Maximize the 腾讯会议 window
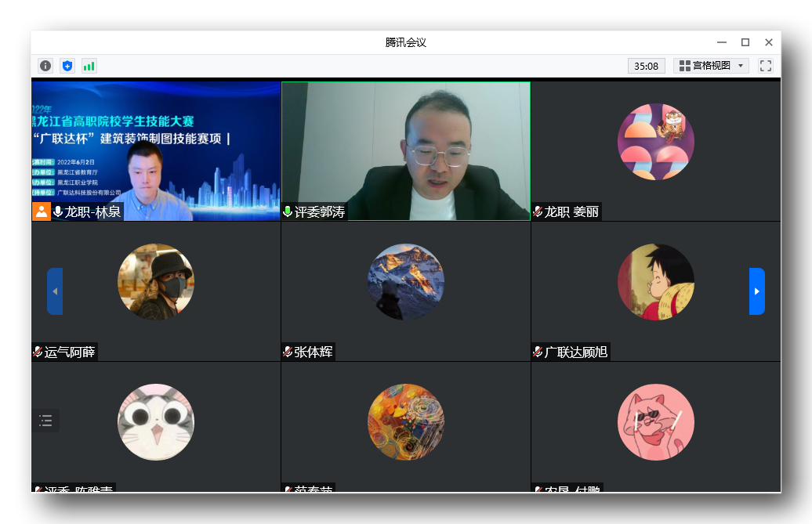This screenshot has height=524, width=812. click(745, 42)
